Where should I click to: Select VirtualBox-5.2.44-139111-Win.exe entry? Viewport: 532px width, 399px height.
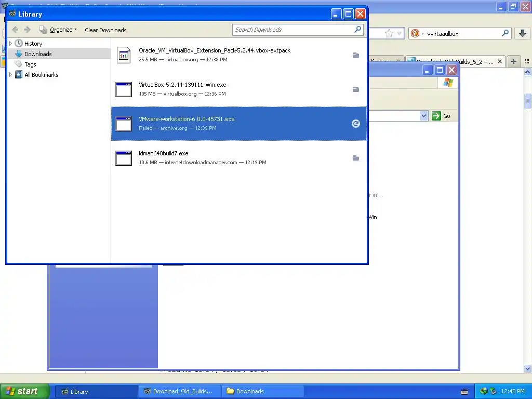(239, 89)
